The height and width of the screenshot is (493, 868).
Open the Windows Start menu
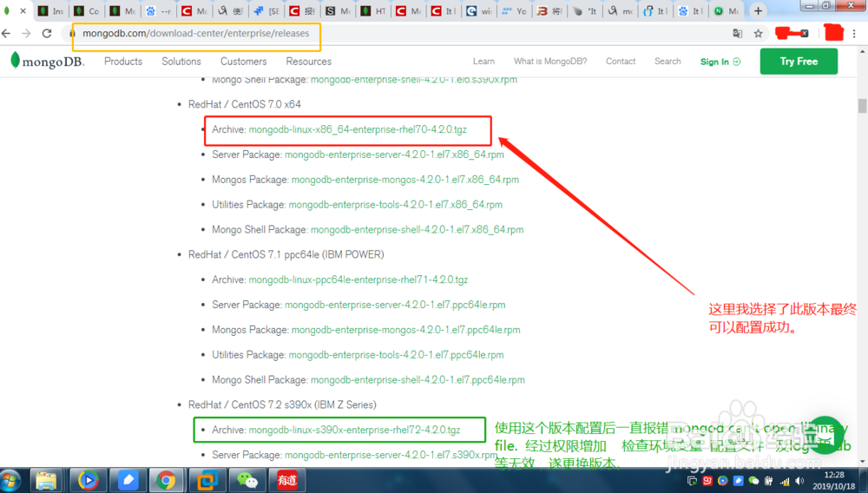11,480
